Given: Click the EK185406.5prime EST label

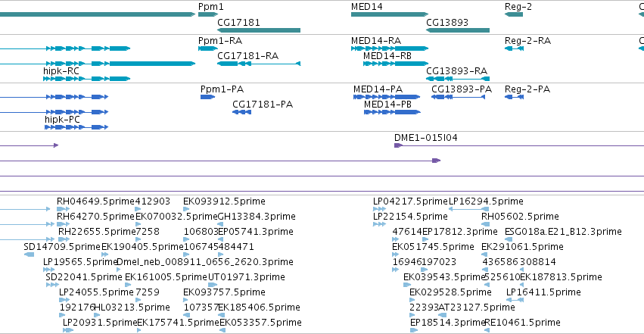Looking at the screenshot, I should point(259,307).
